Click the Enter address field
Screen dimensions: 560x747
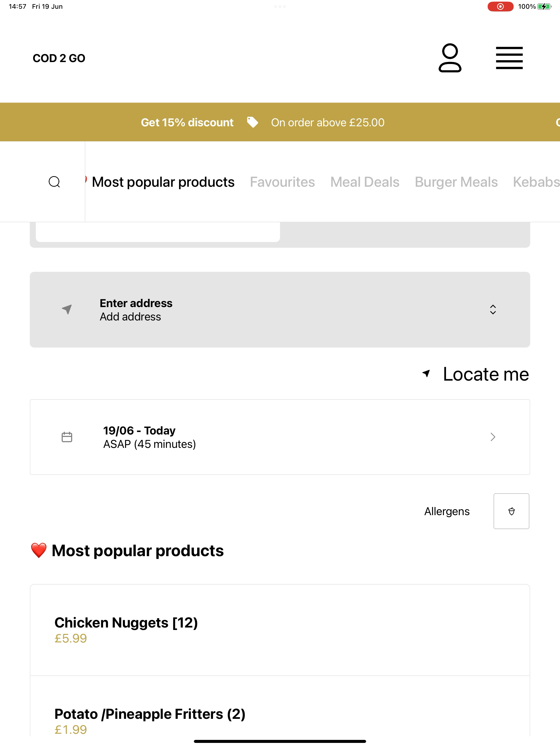click(x=280, y=309)
